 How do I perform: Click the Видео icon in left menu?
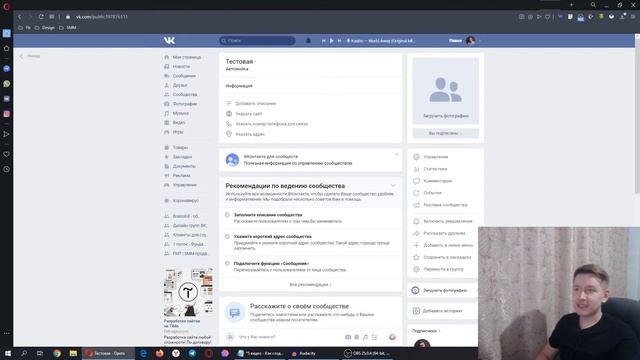click(x=167, y=122)
